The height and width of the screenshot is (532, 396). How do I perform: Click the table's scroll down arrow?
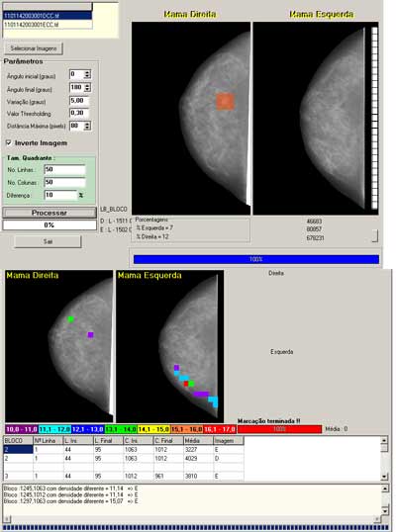click(x=384, y=477)
